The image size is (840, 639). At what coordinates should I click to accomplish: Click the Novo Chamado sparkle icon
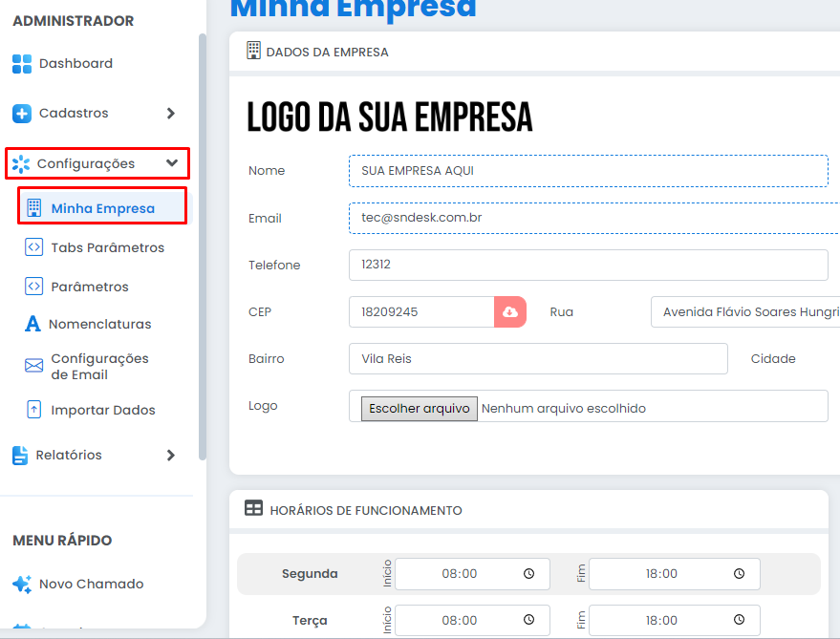click(x=22, y=584)
